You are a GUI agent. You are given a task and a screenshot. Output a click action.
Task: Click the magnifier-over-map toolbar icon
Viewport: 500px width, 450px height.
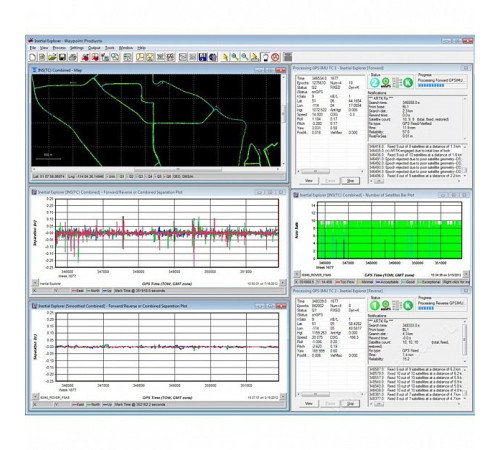pos(115,57)
